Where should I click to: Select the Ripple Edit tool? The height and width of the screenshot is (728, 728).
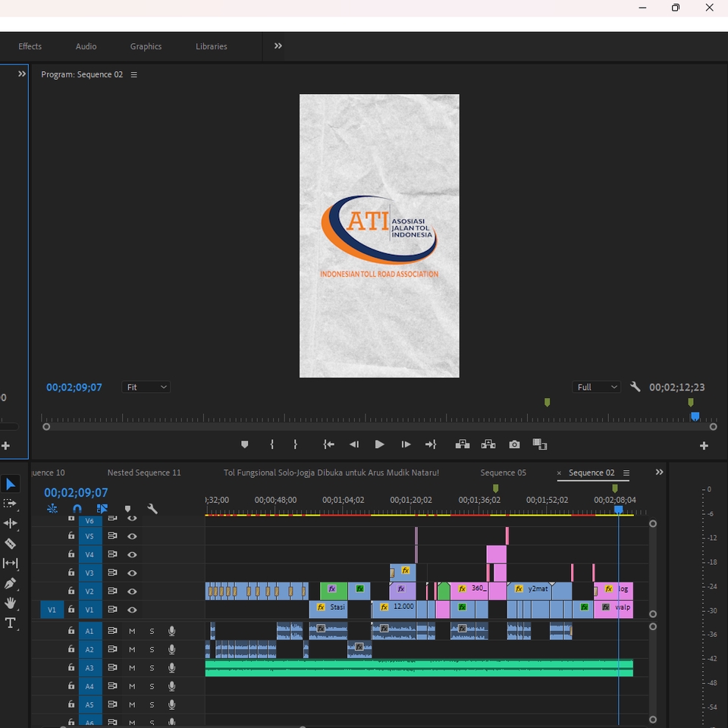pyautogui.click(x=11, y=523)
